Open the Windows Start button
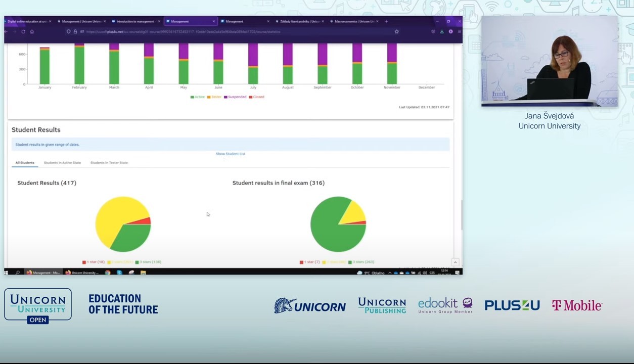634x364 pixels. 6,272
